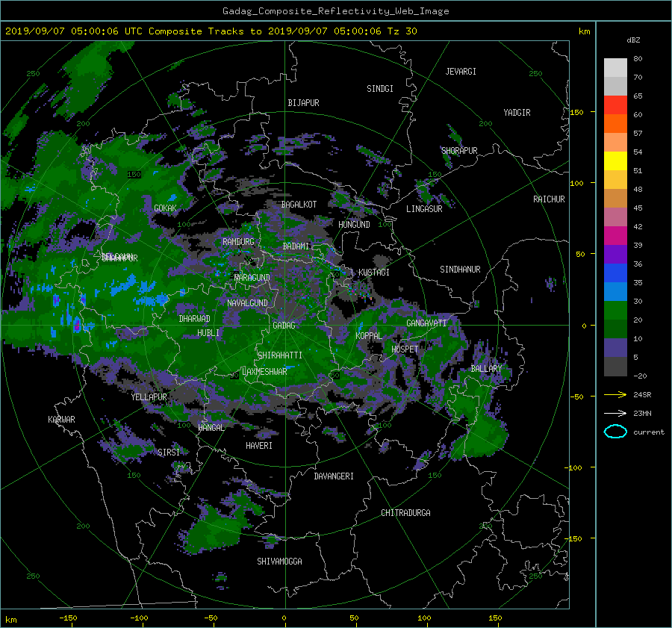This screenshot has height=628, width=672.
Task: Click the SHORAPUR city label
Action: pyautogui.click(x=459, y=151)
